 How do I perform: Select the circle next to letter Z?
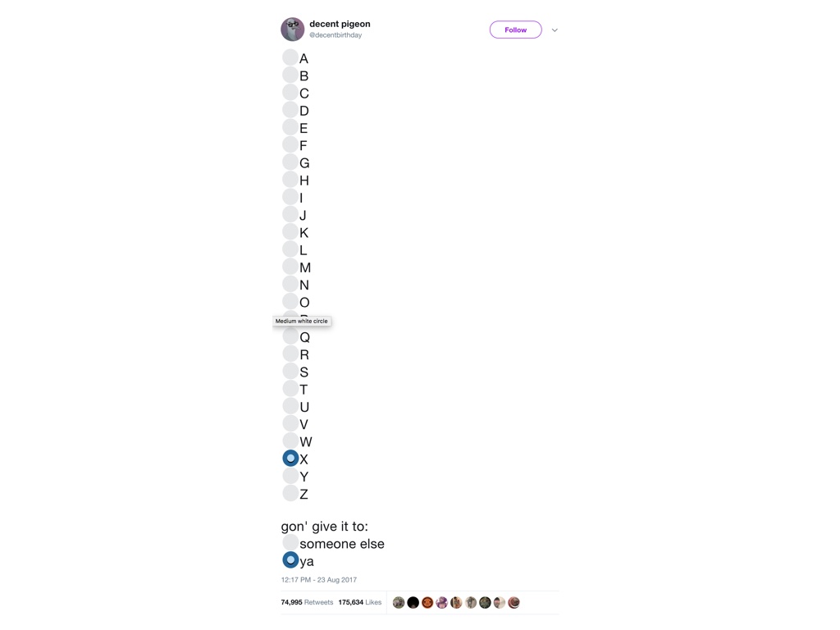click(x=290, y=493)
